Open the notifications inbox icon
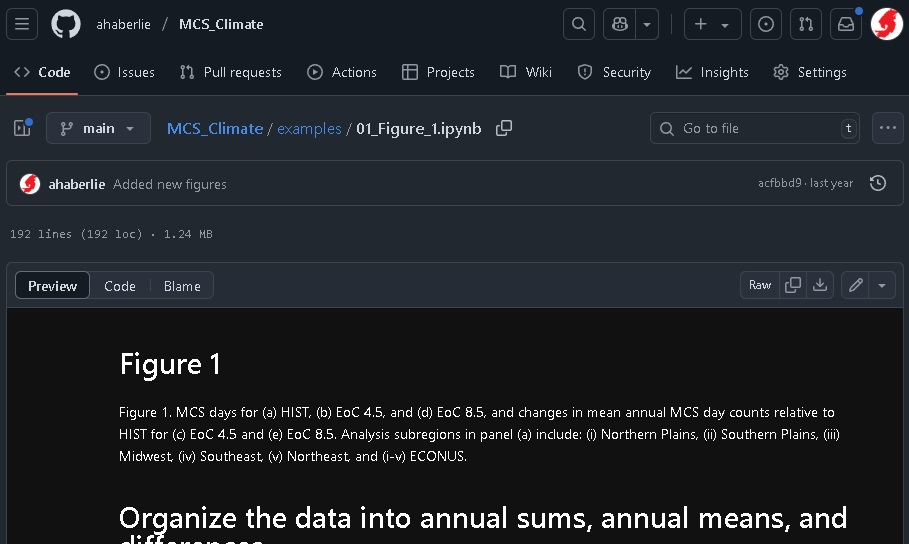 [846, 24]
